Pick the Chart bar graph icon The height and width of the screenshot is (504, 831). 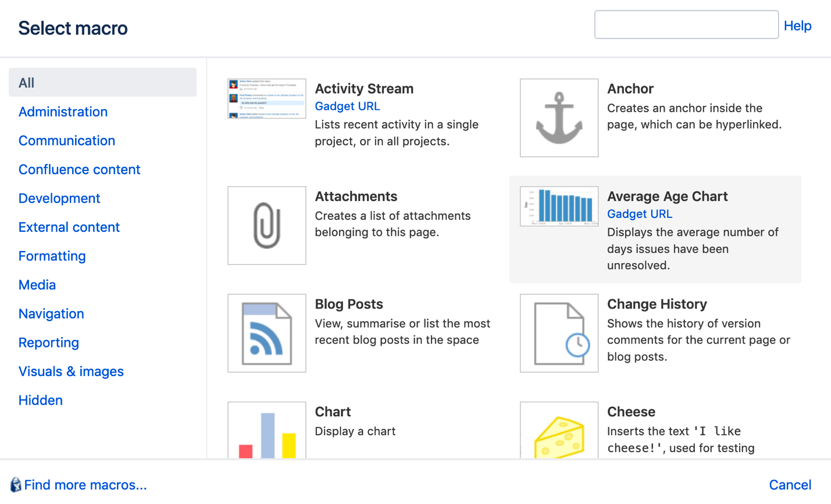click(x=267, y=430)
